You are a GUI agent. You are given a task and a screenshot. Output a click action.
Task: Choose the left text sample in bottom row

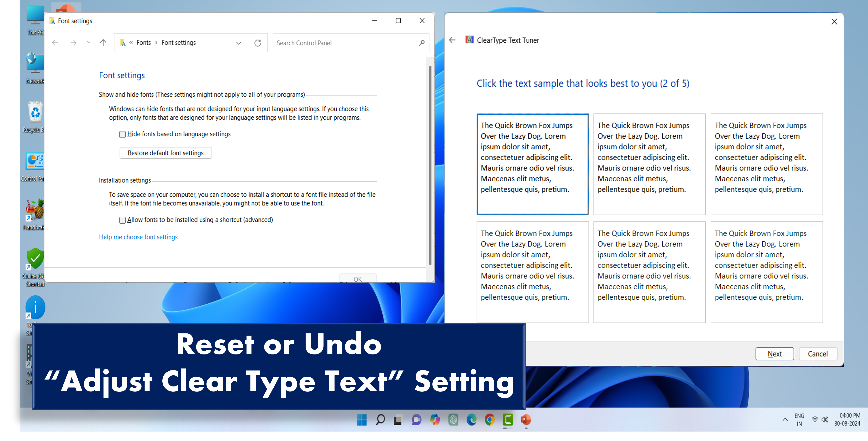pyautogui.click(x=533, y=272)
